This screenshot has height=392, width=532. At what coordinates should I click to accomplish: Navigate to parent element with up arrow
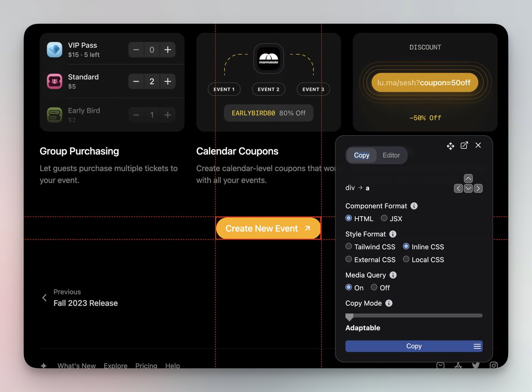[x=468, y=179]
